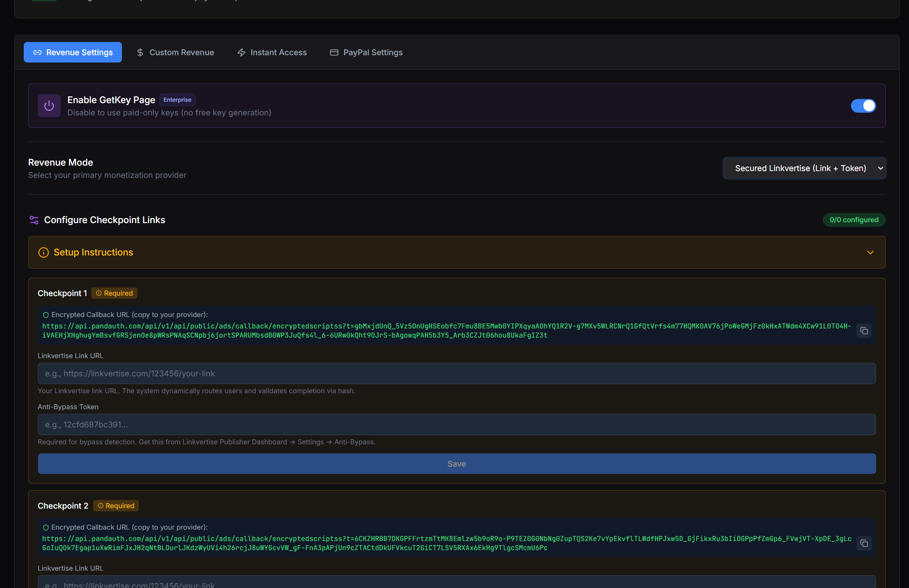Click the Revenue Mode heading
Image resolution: width=909 pixels, height=588 pixels.
click(x=61, y=162)
